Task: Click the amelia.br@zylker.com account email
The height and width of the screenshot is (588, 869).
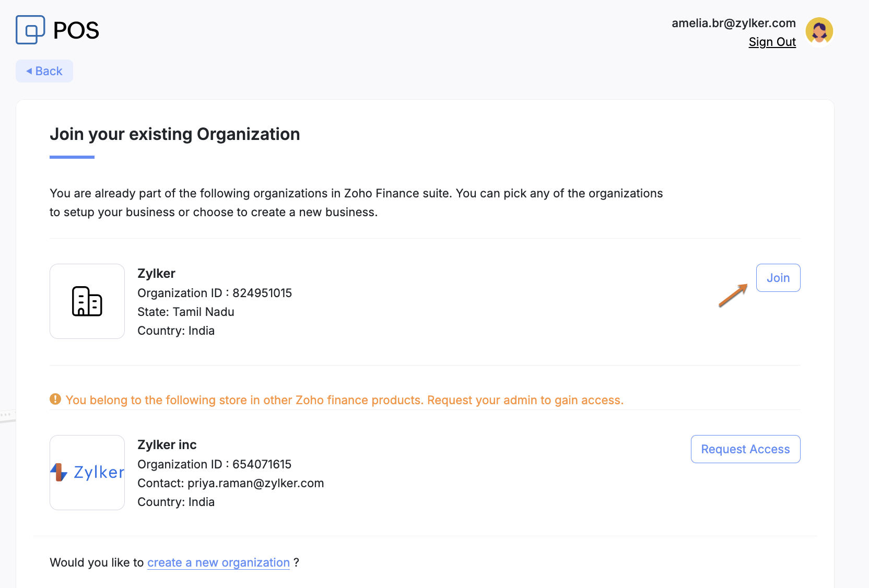Action: (x=733, y=23)
